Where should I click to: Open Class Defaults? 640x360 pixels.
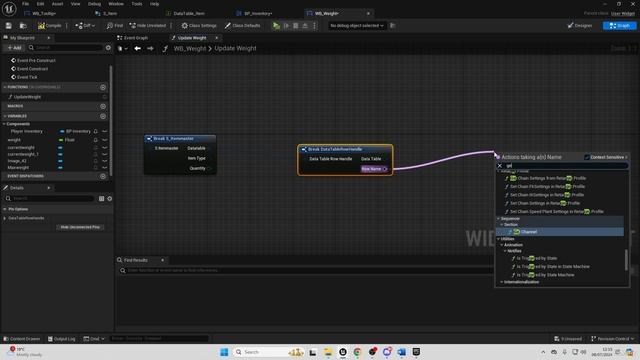[242, 26]
